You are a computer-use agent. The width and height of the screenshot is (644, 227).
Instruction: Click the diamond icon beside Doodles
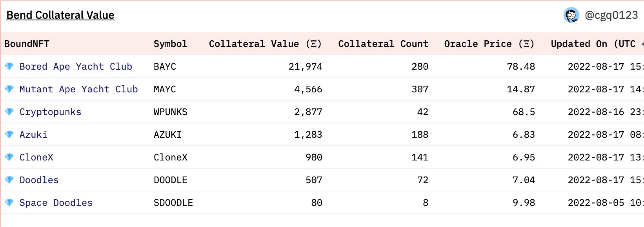coord(9,180)
